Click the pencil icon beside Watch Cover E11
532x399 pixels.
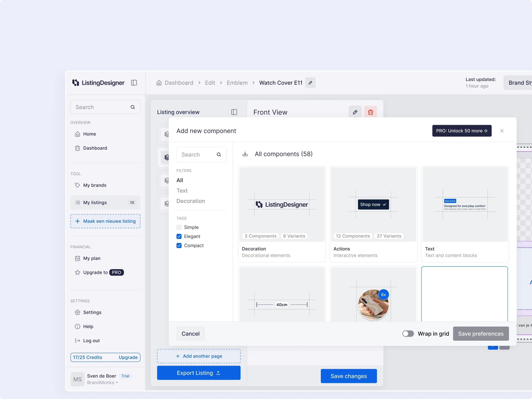pyautogui.click(x=310, y=83)
